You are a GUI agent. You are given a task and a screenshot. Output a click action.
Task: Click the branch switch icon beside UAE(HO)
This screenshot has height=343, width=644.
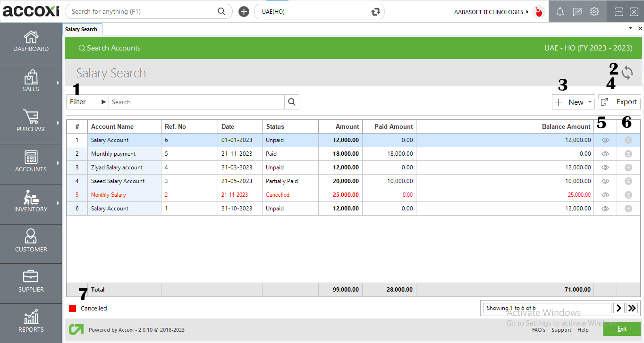click(375, 11)
